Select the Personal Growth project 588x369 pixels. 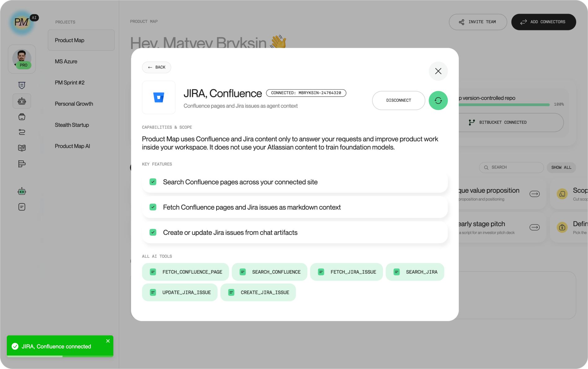point(74,104)
